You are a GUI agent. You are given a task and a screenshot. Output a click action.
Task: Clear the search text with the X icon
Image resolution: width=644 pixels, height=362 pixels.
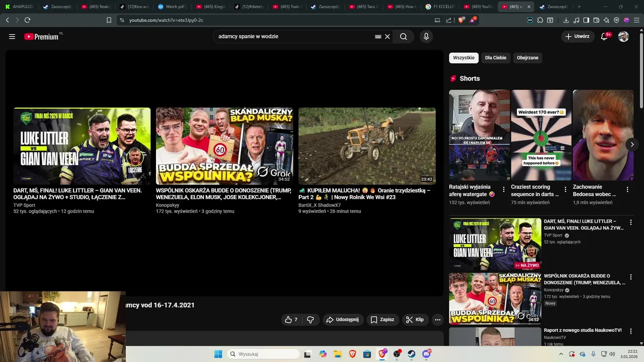(387, 37)
